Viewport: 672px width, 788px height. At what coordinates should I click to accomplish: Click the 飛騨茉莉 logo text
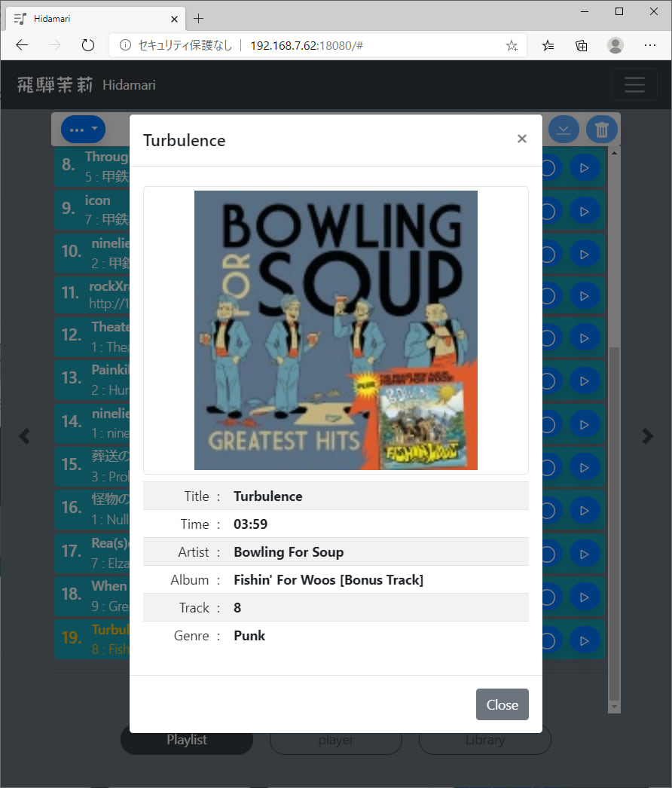tap(55, 85)
